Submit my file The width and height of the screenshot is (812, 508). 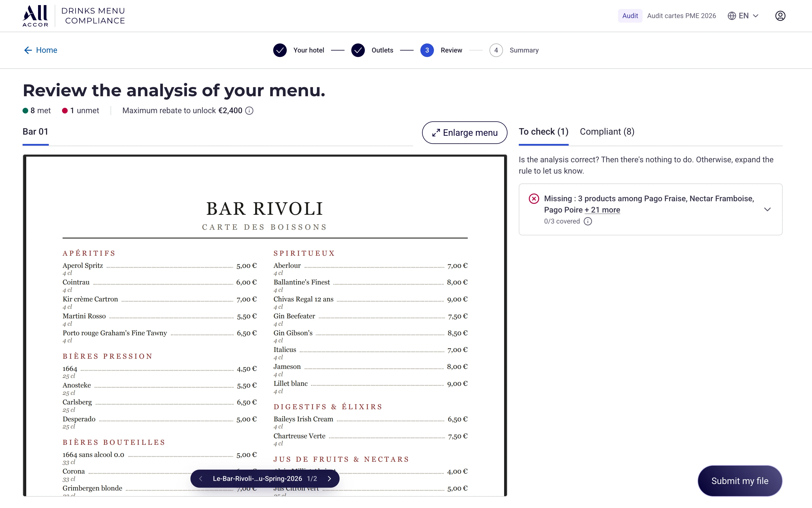[x=740, y=481]
